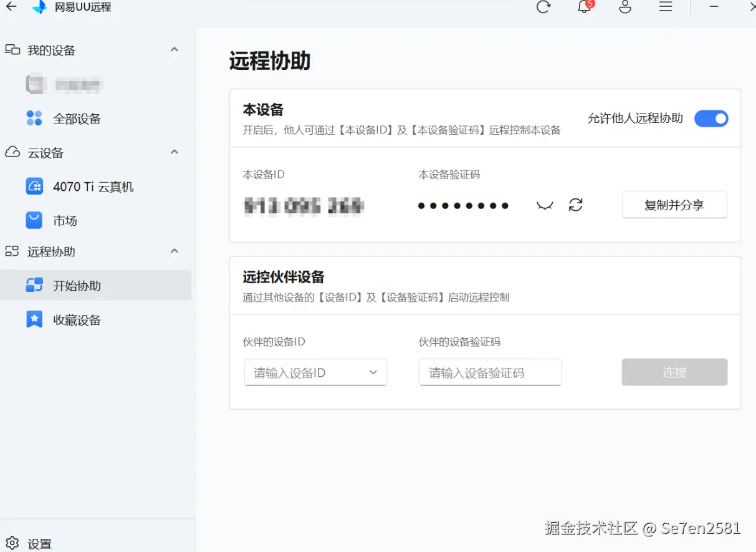Collapse the 远程协助 section chevron
The image size is (756, 552).
point(175,251)
